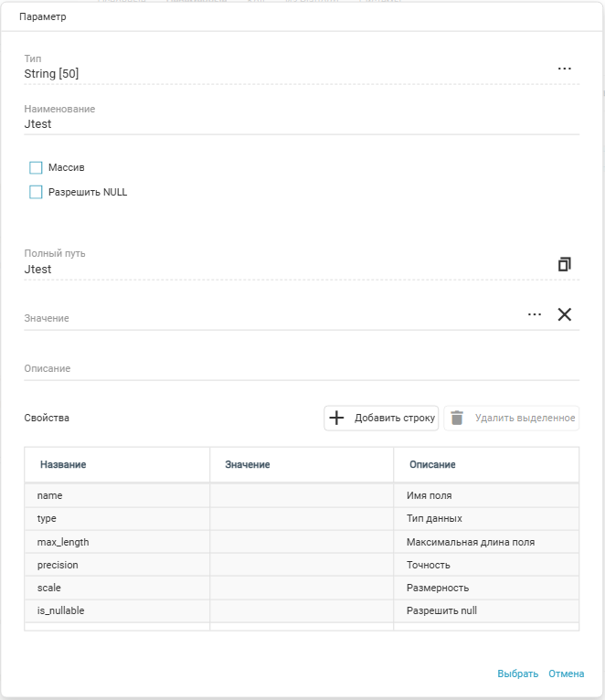
Task: Cancel the dialog with Отмена
Action: point(566,673)
